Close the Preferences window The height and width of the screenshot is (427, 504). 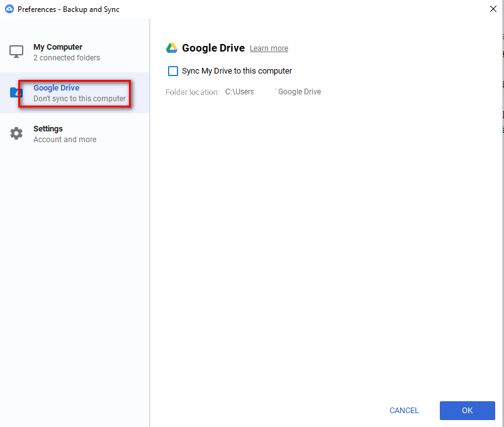pos(493,9)
